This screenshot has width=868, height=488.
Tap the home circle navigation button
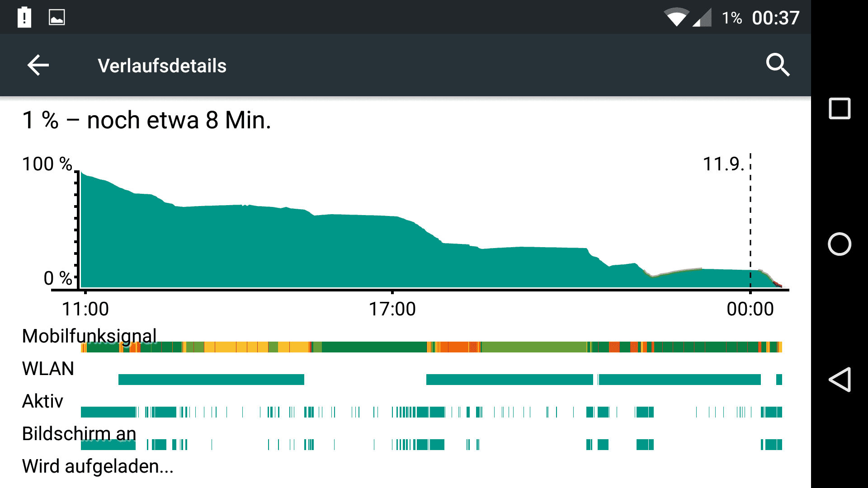click(840, 244)
